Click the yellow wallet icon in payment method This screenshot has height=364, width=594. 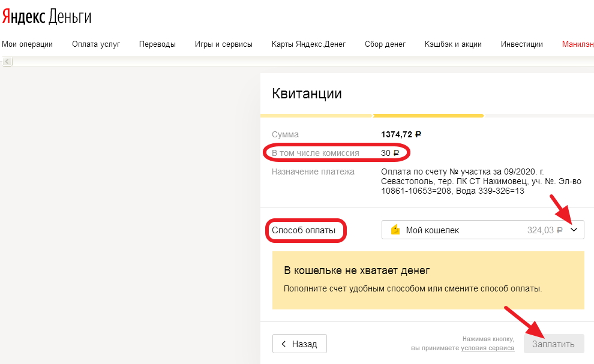[395, 230]
